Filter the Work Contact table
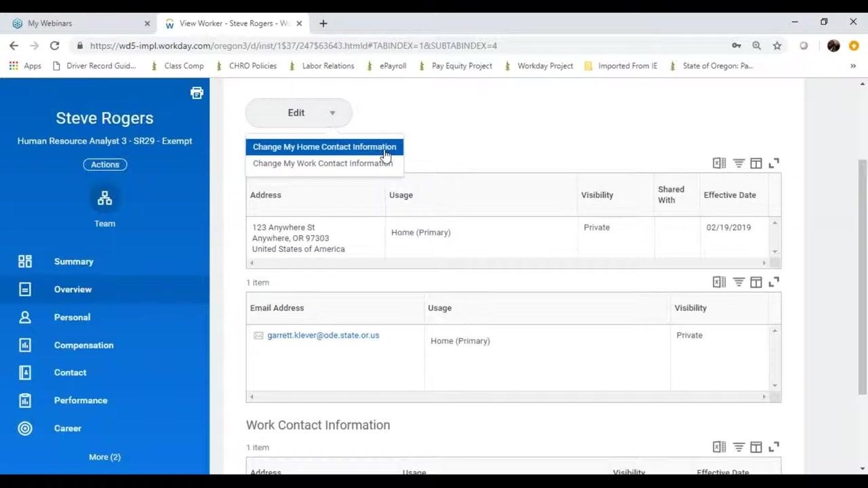Screen dimensions: 868x488 738,447
